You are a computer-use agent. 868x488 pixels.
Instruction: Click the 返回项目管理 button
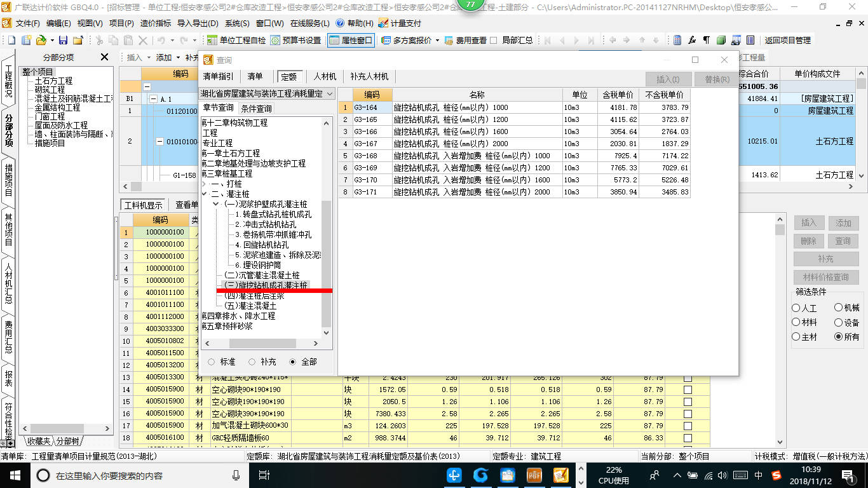[x=787, y=40]
